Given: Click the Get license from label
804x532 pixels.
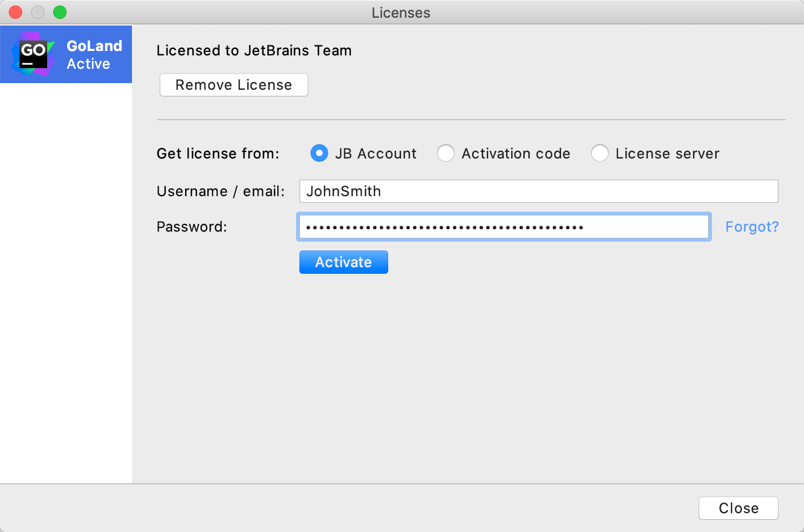Looking at the screenshot, I should [218, 154].
